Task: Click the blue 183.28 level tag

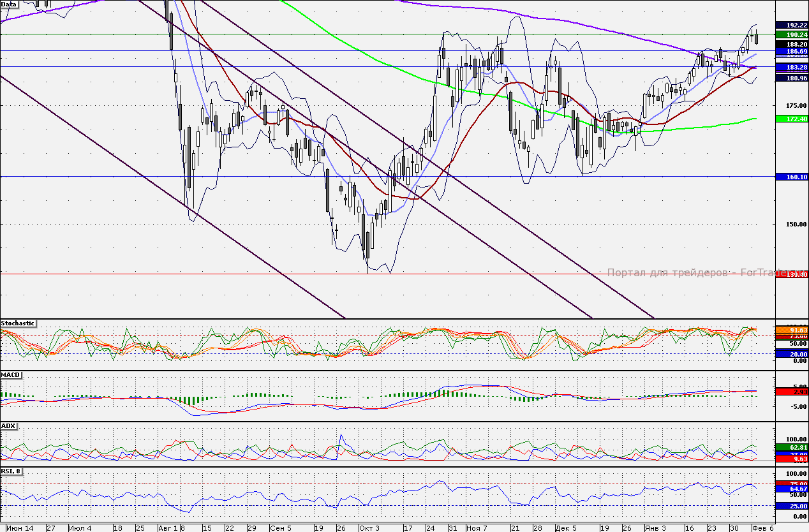Action: click(x=792, y=67)
